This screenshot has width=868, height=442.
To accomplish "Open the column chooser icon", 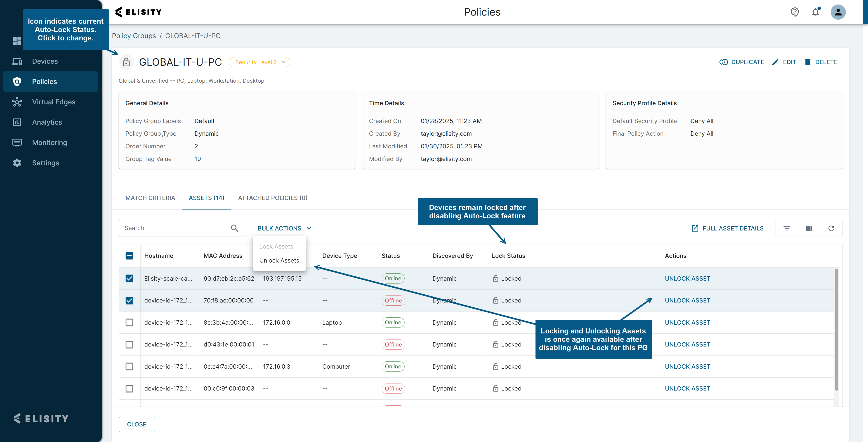I will click(x=809, y=228).
